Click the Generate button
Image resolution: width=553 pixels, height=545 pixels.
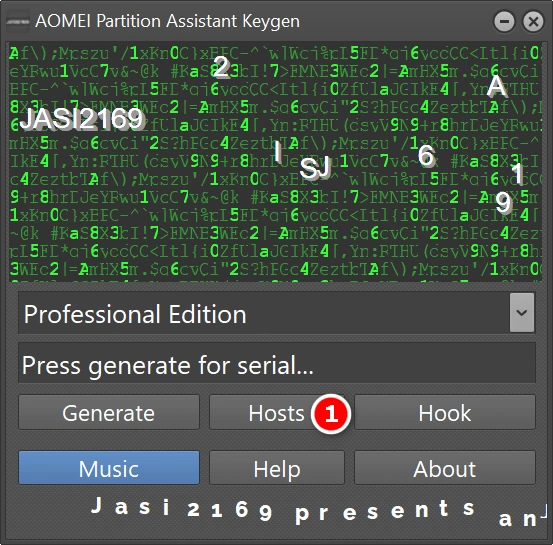[x=109, y=412]
